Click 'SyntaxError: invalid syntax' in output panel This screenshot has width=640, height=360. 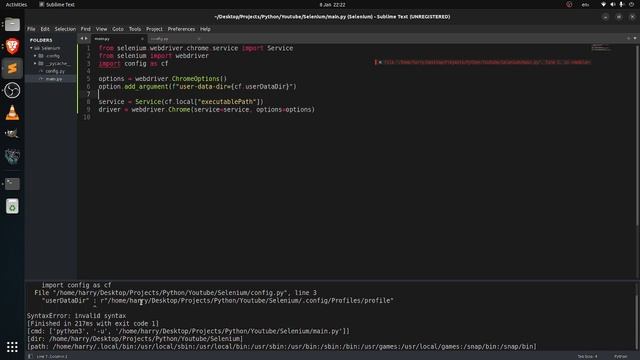point(76,316)
